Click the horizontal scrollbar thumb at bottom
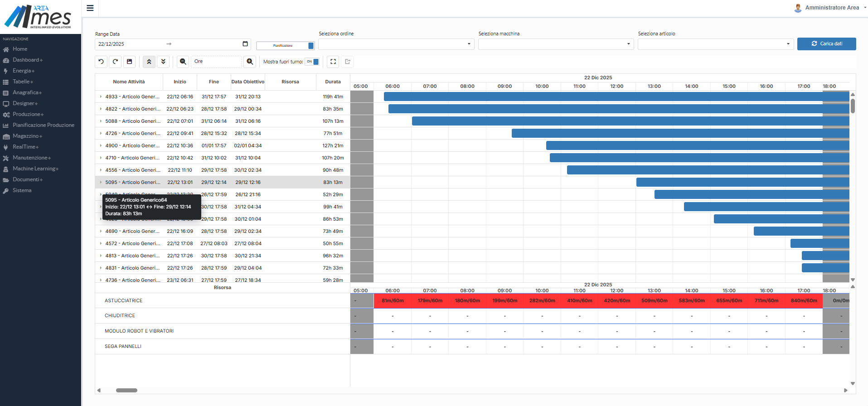Viewport: 868px width, 406px height. click(126, 390)
